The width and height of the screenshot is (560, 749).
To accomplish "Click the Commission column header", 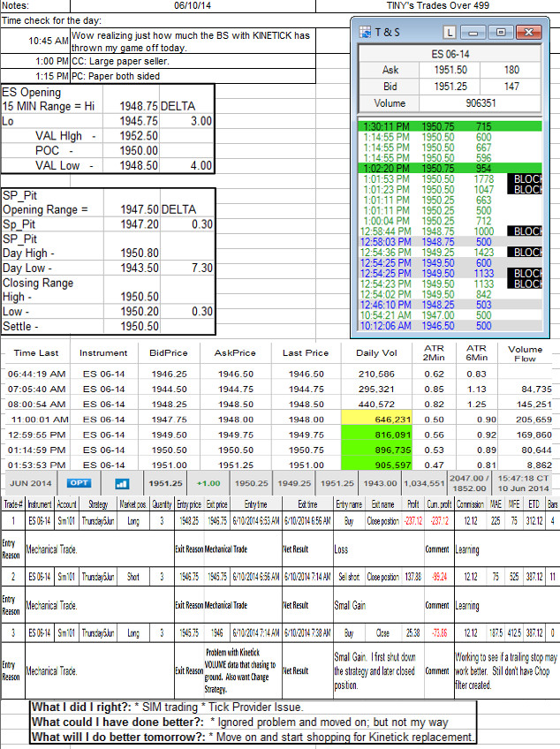I will pos(470,504).
